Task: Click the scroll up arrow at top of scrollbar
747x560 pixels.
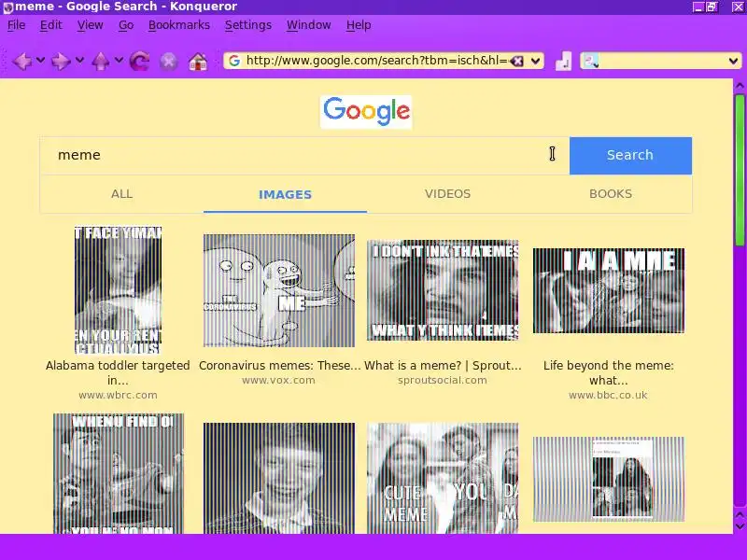Action: (x=740, y=86)
